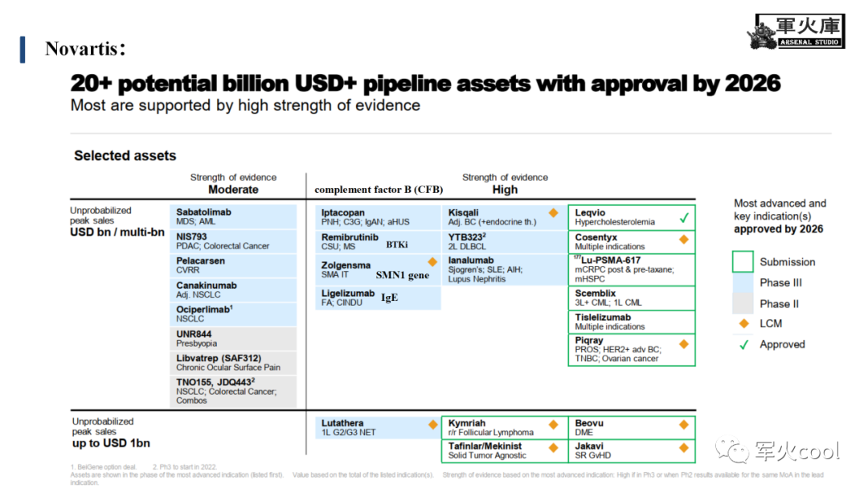
Task: Click the Novartis title text
Action: coord(85,49)
